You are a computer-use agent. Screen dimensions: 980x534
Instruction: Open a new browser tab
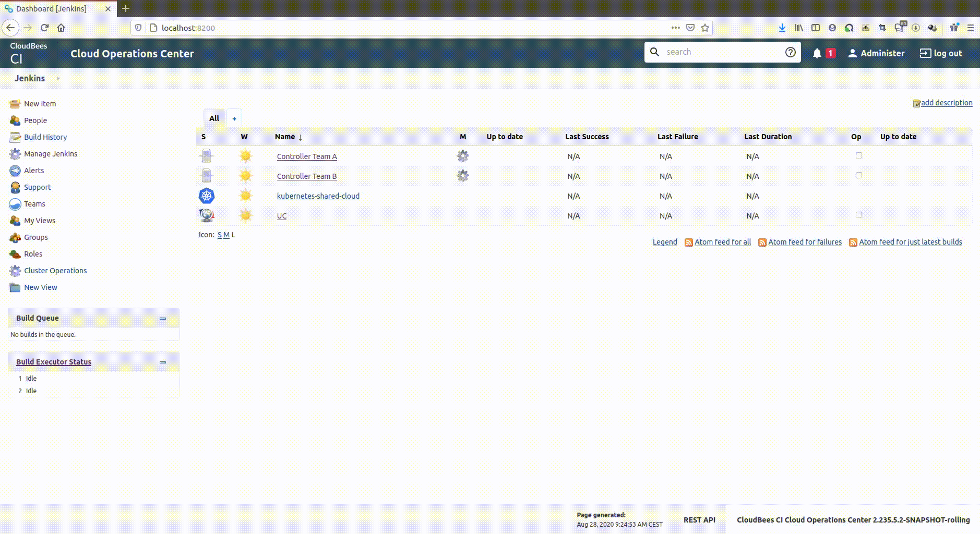tap(126, 9)
